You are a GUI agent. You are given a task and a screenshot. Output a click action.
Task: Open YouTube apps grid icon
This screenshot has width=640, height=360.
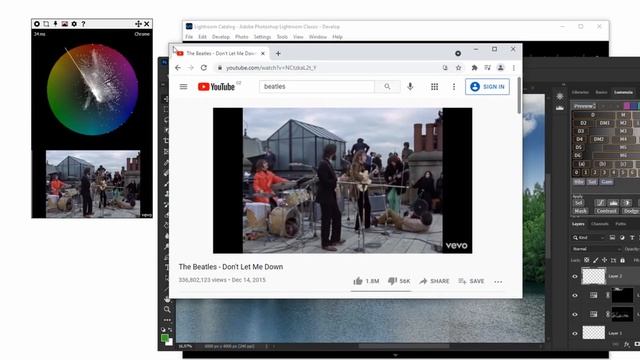[435, 87]
